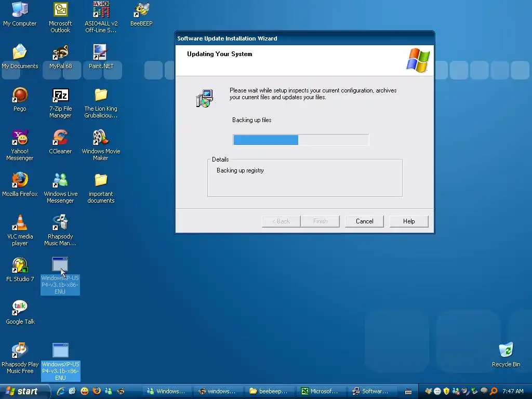The width and height of the screenshot is (532, 399).
Task: Click the BeeBEEP bee icon in system tray
Action: tap(429, 391)
